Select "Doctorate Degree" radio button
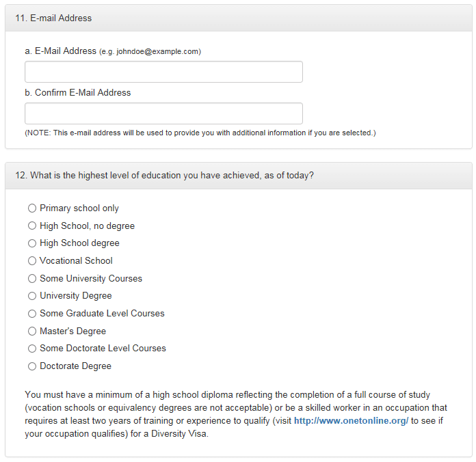This screenshot has width=476, height=462. 32,366
